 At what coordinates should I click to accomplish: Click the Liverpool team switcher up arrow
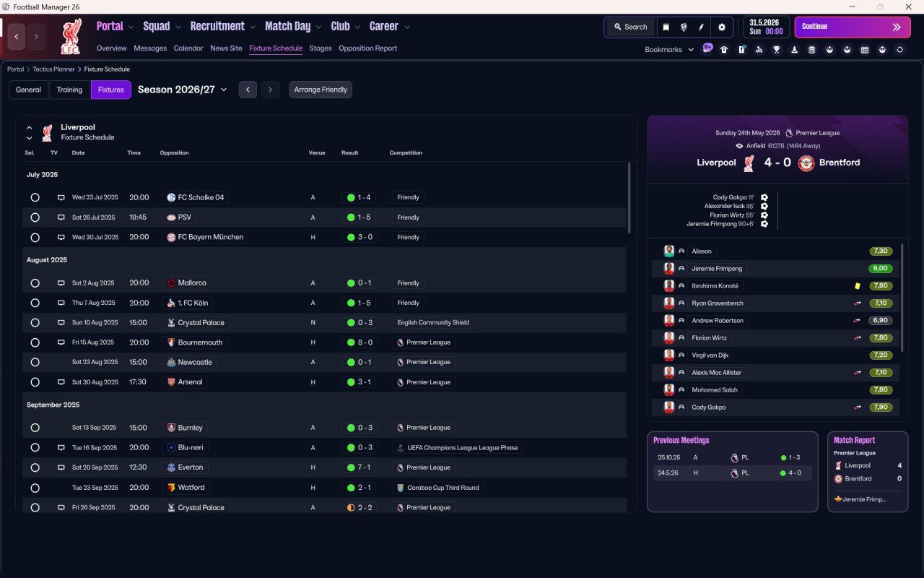click(30, 128)
